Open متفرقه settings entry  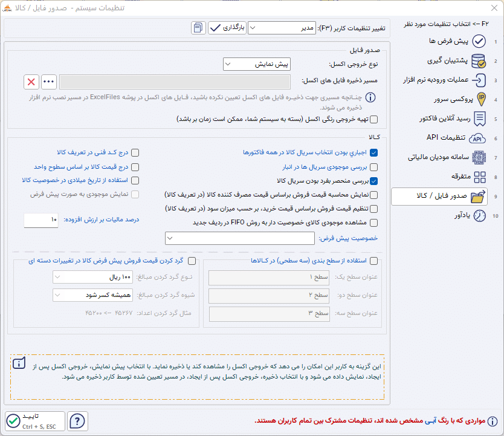click(x=461, y=177)
